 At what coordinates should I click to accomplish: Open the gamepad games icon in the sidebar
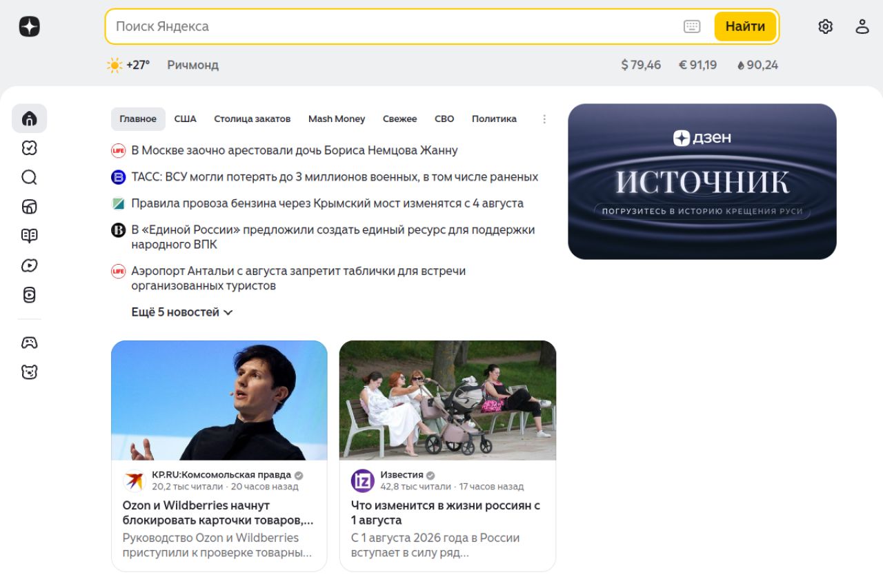[x=29, y=343]
